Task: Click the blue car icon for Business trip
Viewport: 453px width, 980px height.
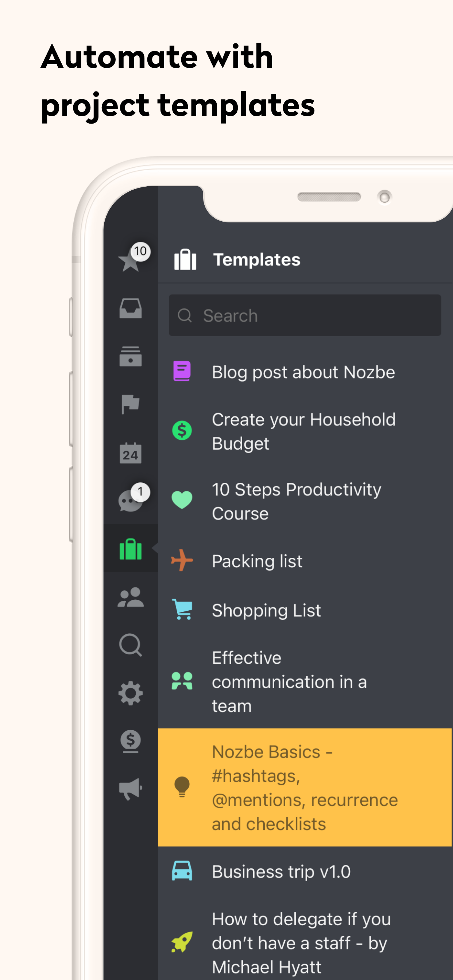Action: 182,871
